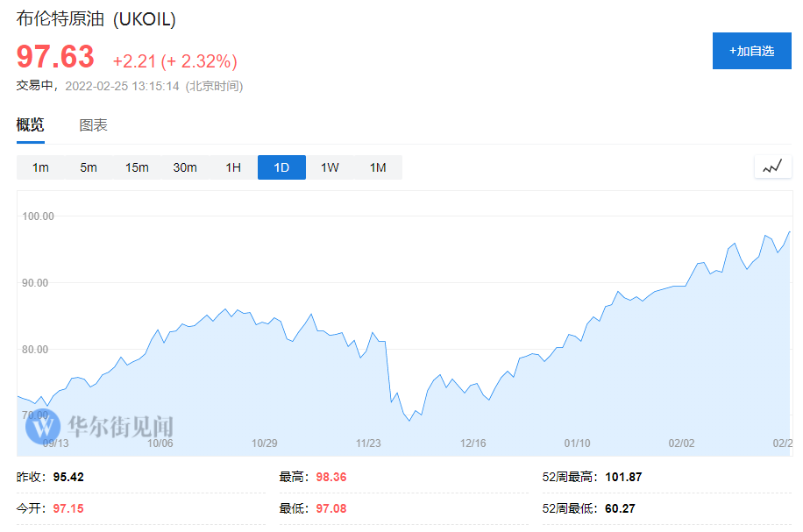This screenshot has height=532, width=803.
Task: Click the 100.00 price axis label
Action: (x=38, y=216)
